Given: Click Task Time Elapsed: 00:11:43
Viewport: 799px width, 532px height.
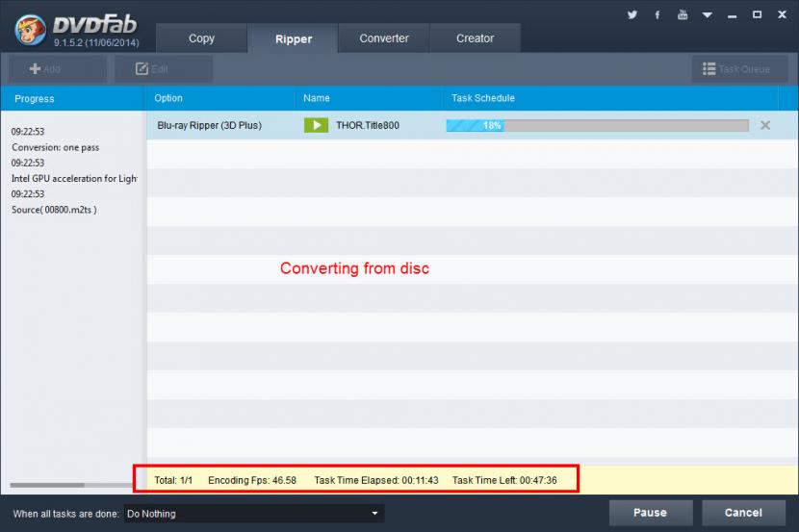Looking at the screenshot, I should 376,480.
